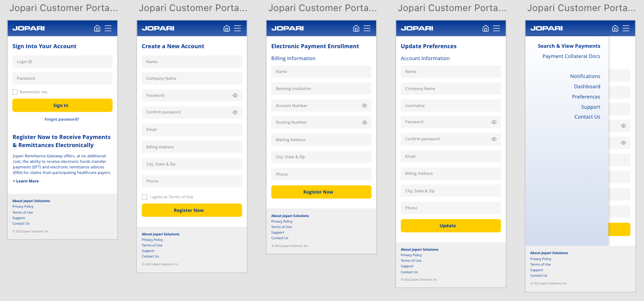Click the Banking Institution field

[x=321, y=89]
